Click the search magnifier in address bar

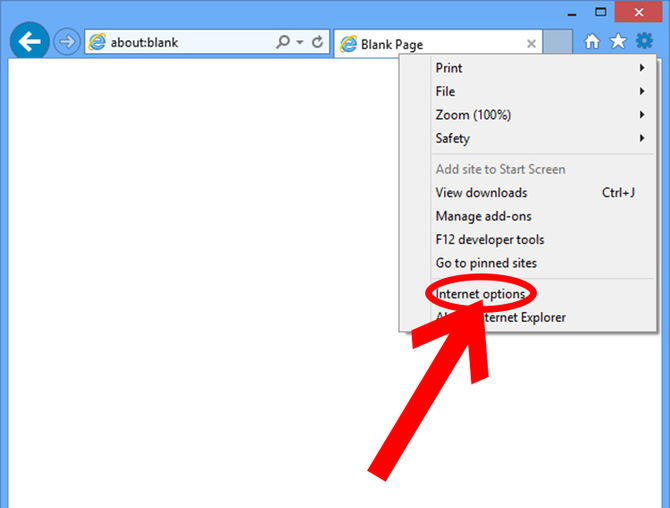(x=282, y=42)
